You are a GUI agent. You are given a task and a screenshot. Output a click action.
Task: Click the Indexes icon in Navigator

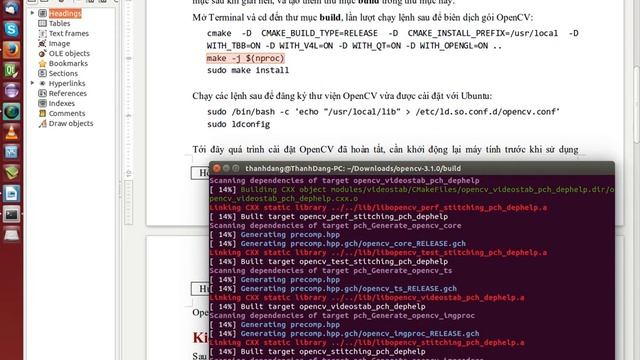pyautogui.click(x=42, y=103)
